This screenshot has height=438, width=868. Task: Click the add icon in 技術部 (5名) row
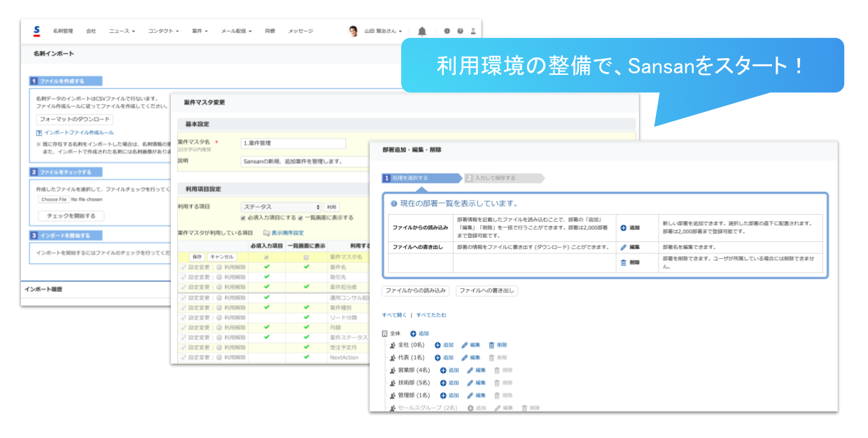click(x=443, y=383)
